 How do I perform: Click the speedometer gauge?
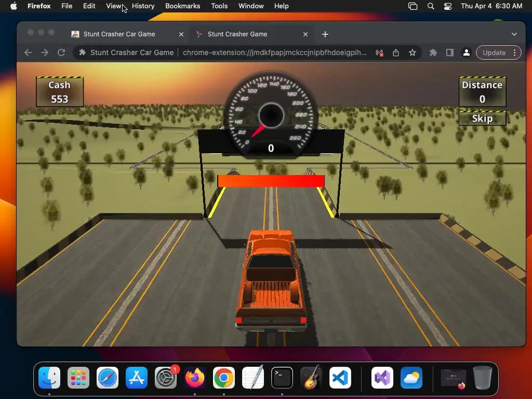pos(271,115)
